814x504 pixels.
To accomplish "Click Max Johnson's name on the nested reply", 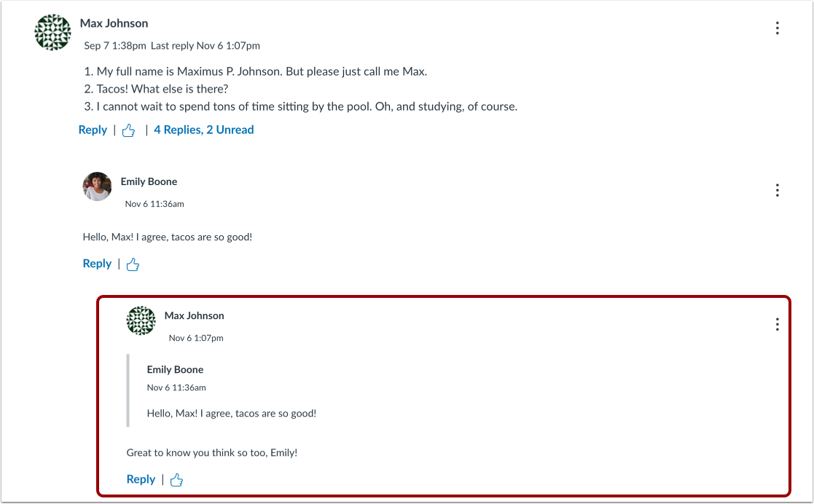I will 194,315.
